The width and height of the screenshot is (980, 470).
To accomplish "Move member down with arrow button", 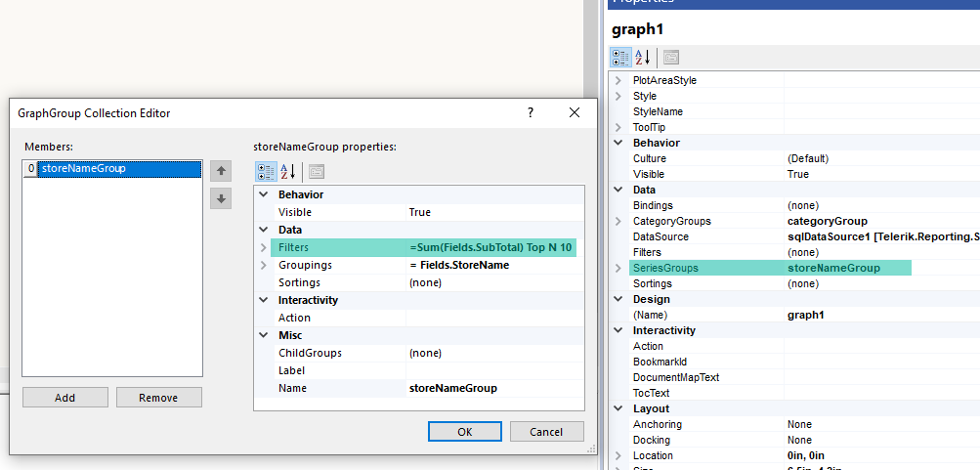I will (221, 198).
